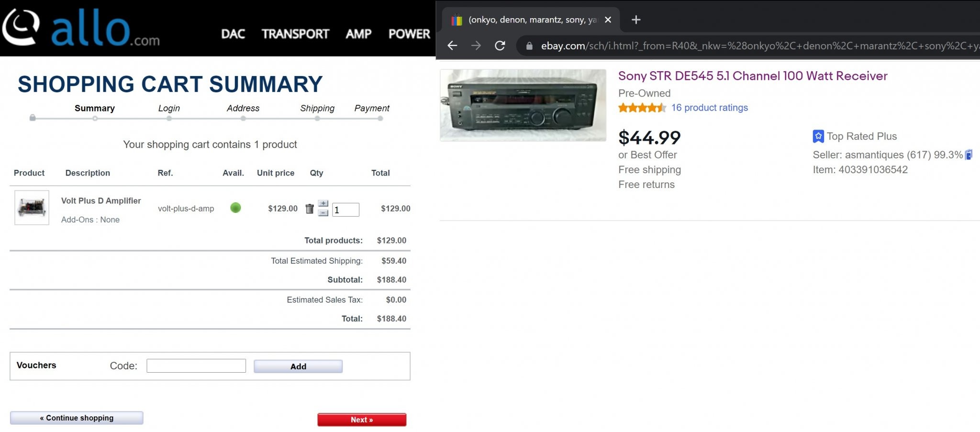The image size is (980, 432).
Task: Open the Sony STR DE545 receiver image
Action: click(x=523, y=105)
